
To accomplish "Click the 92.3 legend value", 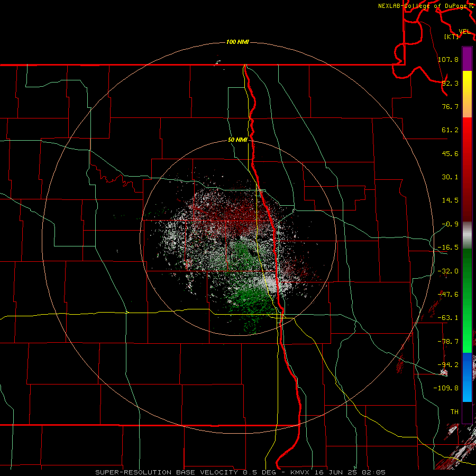I will 450,83.
